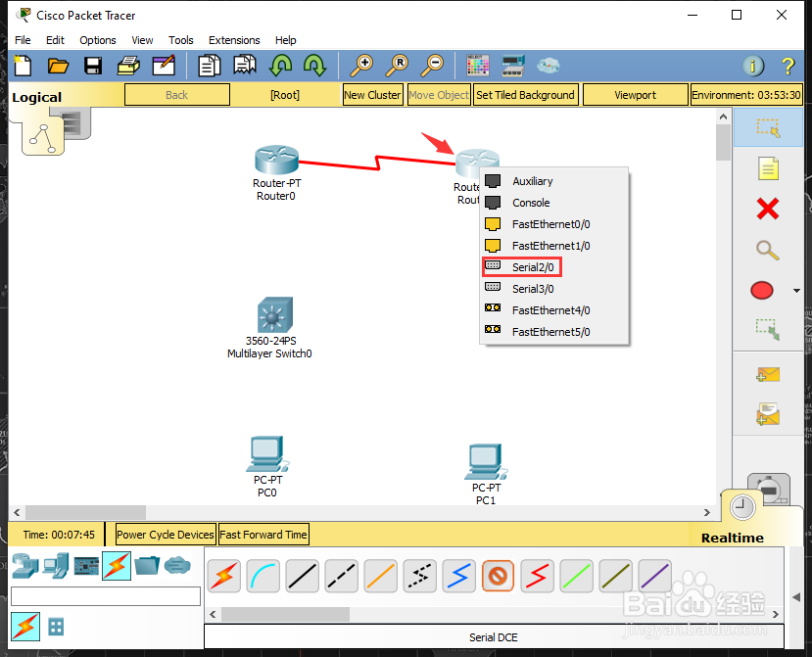Open the drawing palette icon
The width and height of the screenshot is (812, 657).
point(477,66)
